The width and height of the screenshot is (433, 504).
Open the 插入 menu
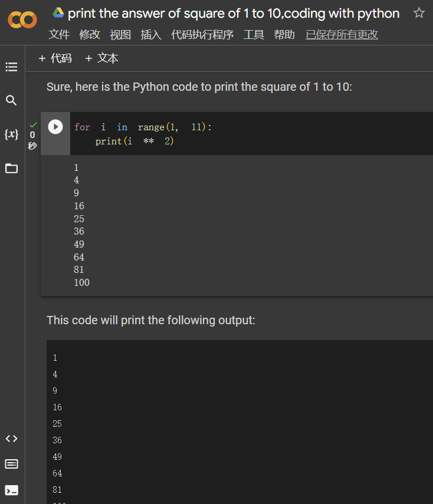pyautogui.click(x=151, y=34)
